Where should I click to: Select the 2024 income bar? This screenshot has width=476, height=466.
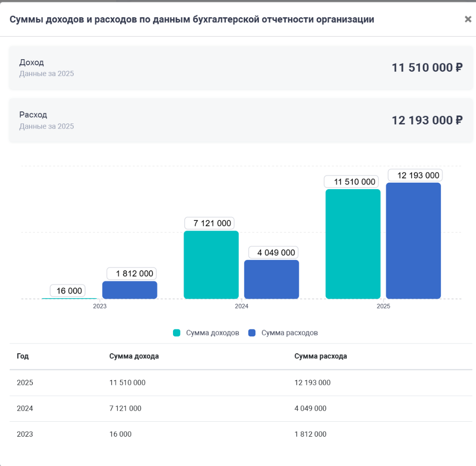(x=211, y=265)
